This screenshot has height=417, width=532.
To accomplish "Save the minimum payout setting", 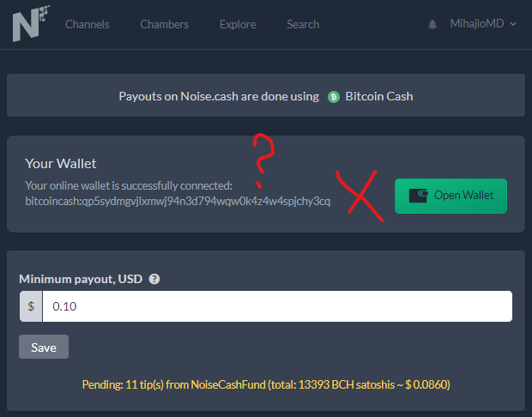I will pos(44,347).
